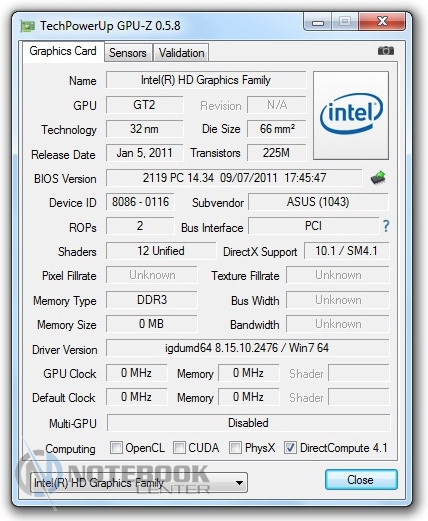
Task: Check the PhysX checkbox
Action: [235, 447]
